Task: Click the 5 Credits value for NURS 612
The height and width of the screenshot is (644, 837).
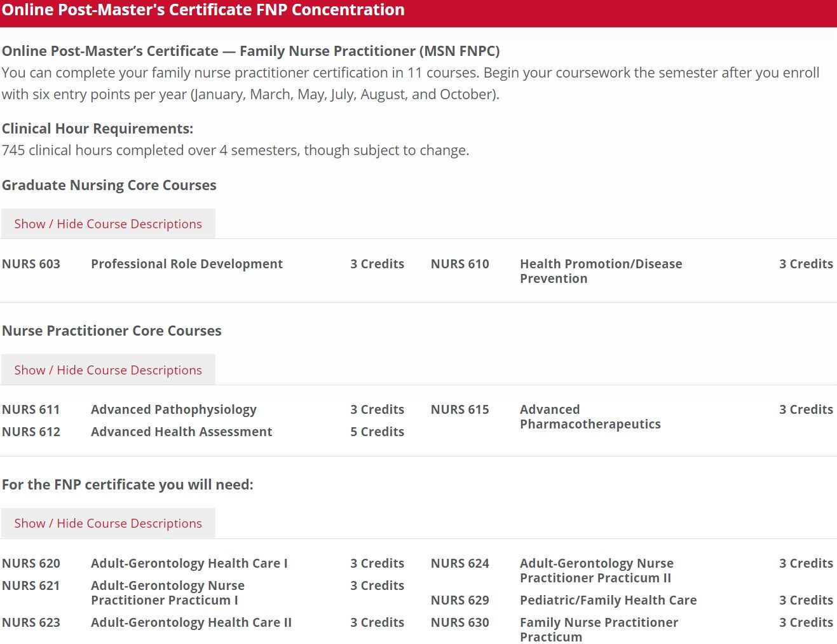Action: 378,432
